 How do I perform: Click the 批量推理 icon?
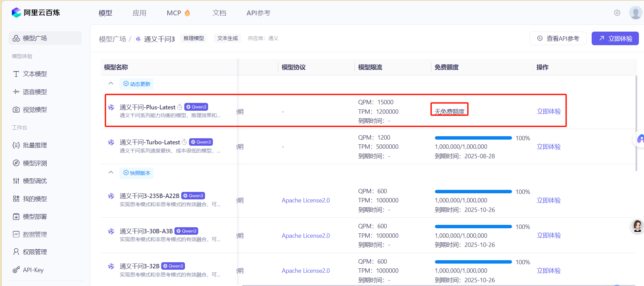tap(16, 145)
